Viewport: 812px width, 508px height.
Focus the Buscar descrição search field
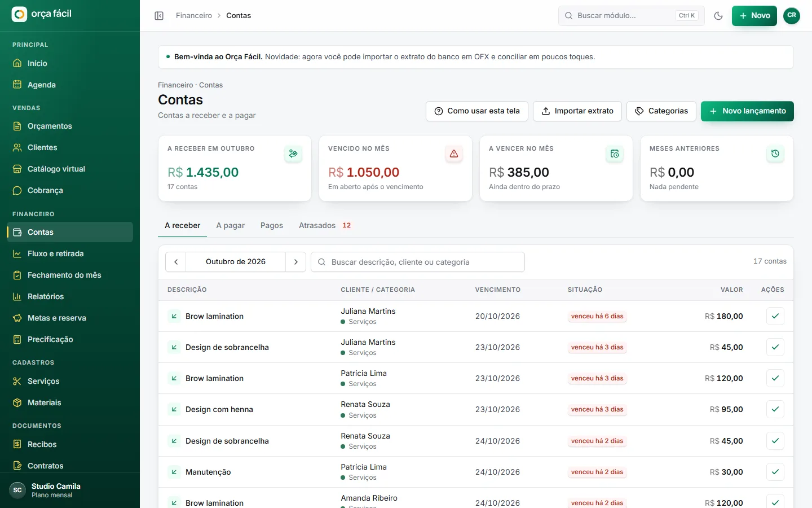pos(418,262)
